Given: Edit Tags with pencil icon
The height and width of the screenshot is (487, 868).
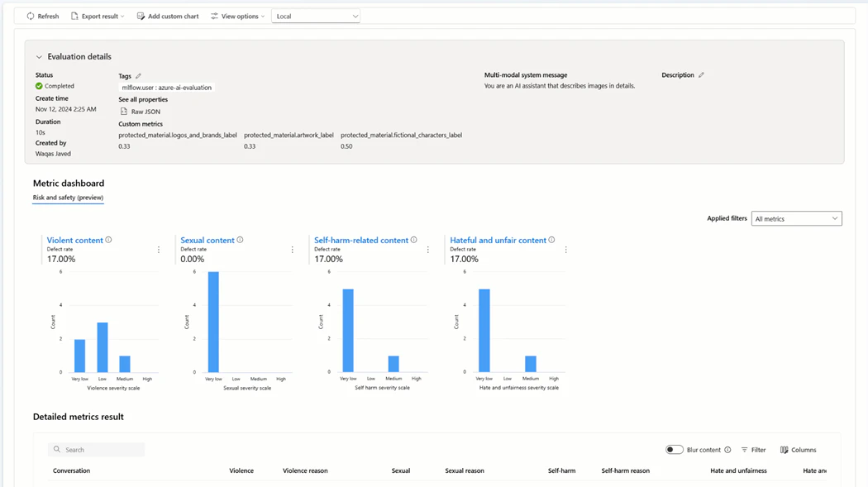Looking at the screenshot, I should [138, 76].
